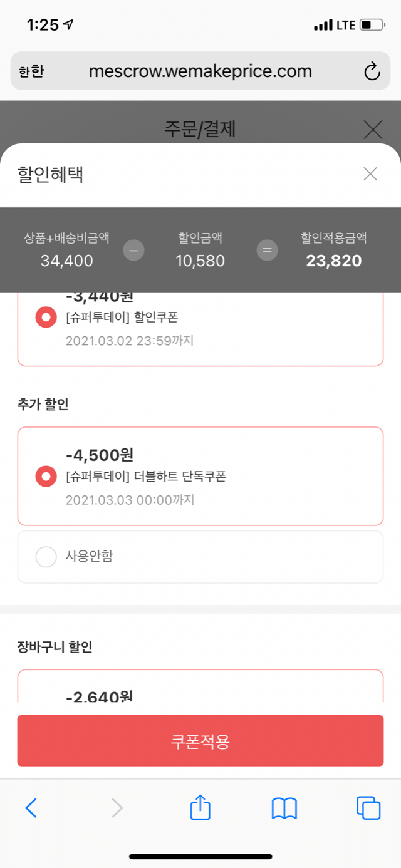Reload the page in Safari

point(372,71)
